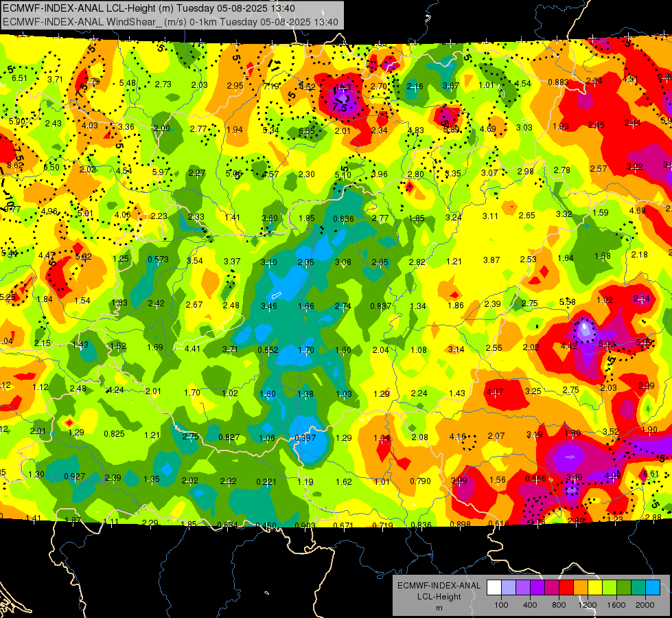
Task: Click the legend tick label 2000
Action: click(x=645, y=605)
